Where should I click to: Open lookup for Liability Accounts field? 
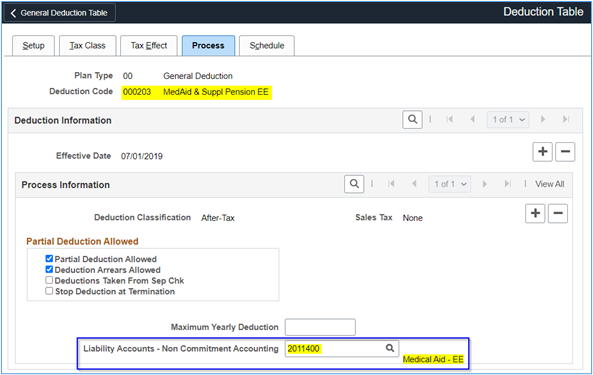pos(390,348)
